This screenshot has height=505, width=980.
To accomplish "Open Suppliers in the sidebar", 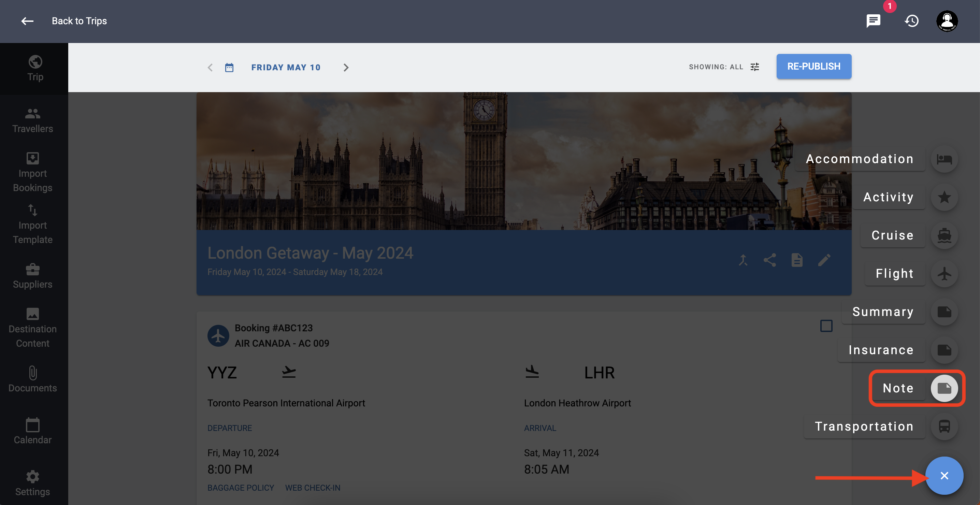I will 33,276.
